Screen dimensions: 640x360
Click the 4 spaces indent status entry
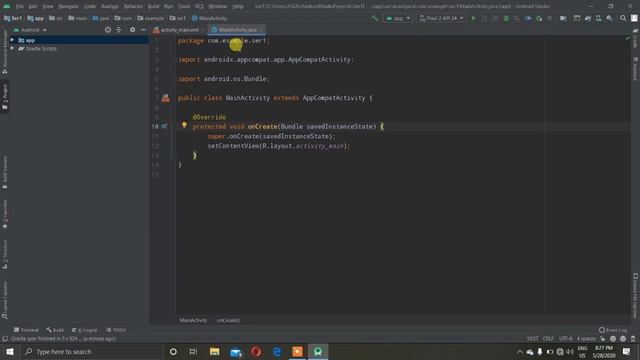coord(586,339)
